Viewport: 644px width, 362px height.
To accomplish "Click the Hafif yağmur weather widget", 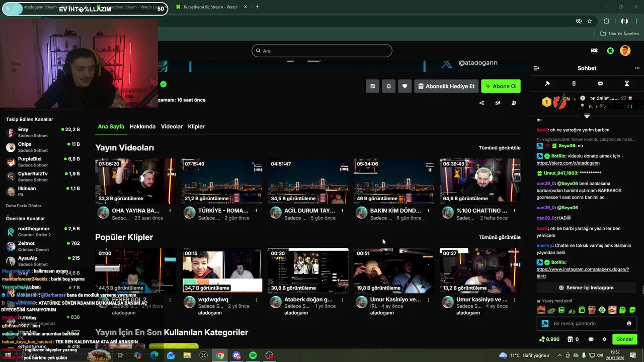I will [524, 355].
